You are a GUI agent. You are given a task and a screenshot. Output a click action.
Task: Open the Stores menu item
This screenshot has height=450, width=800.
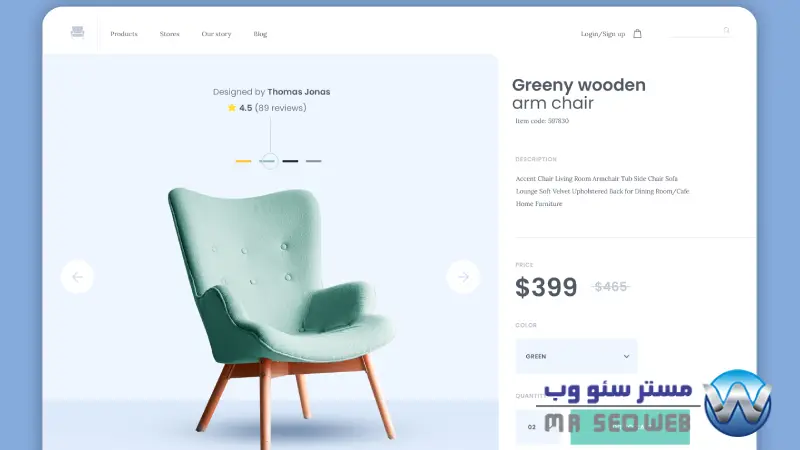tap(169, 34)
